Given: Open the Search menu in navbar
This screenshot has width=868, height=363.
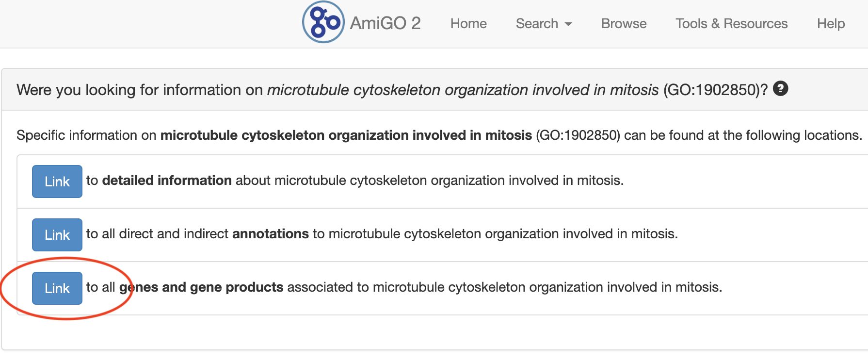Looking at the screenshot, I should point(537,23).
